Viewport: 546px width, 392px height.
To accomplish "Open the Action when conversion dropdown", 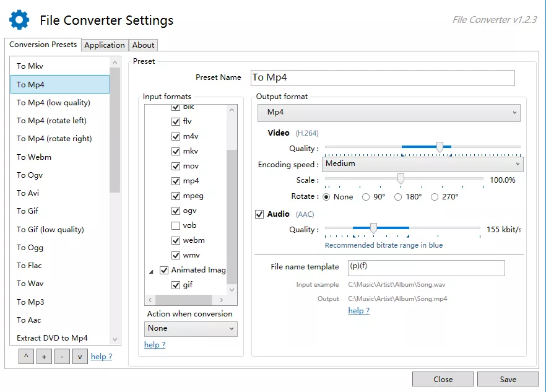I will pos(191,329).
